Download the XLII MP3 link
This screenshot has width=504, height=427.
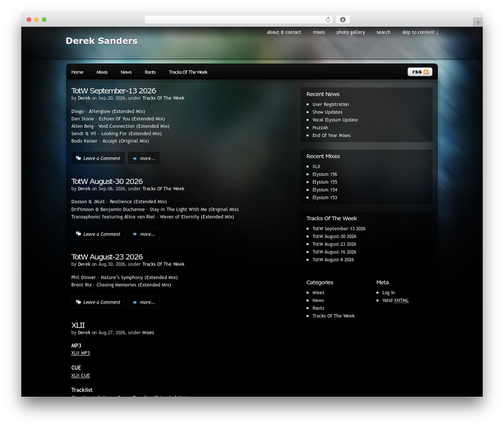(80, 353)
